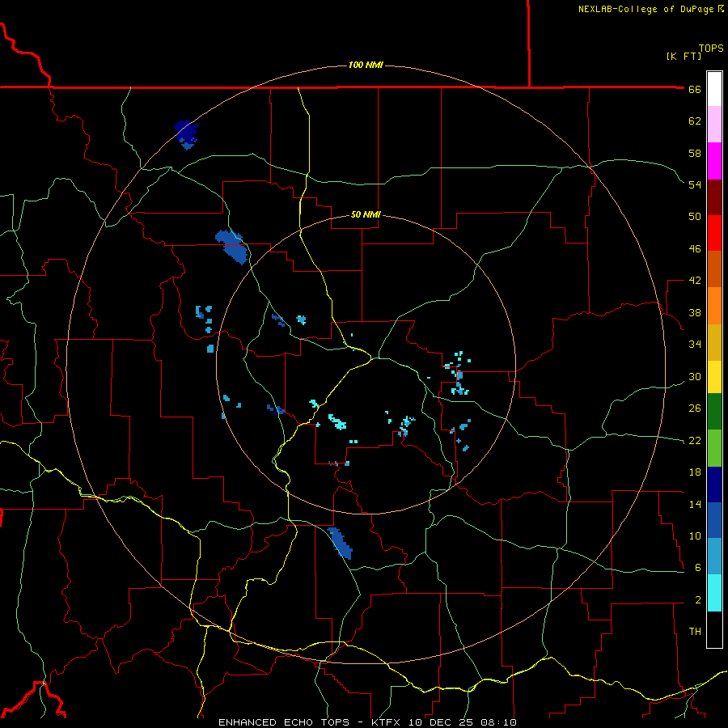Click the legend value '62'

[695, 121]
